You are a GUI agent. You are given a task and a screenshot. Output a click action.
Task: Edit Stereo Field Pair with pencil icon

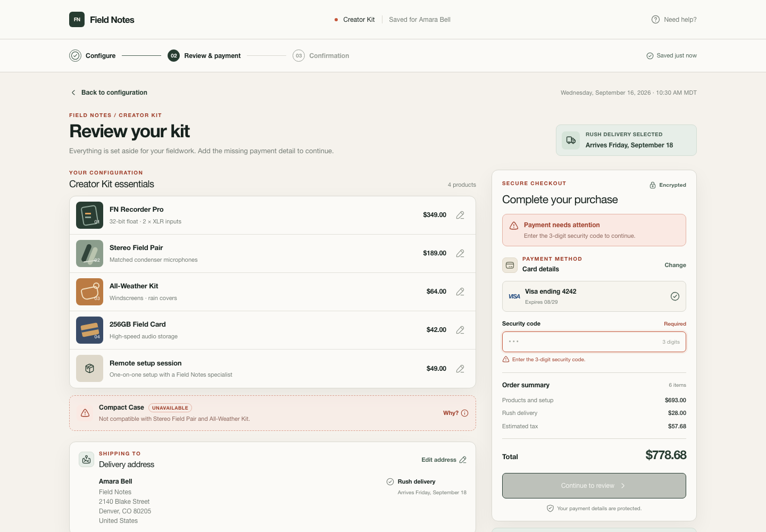[460, 253]
